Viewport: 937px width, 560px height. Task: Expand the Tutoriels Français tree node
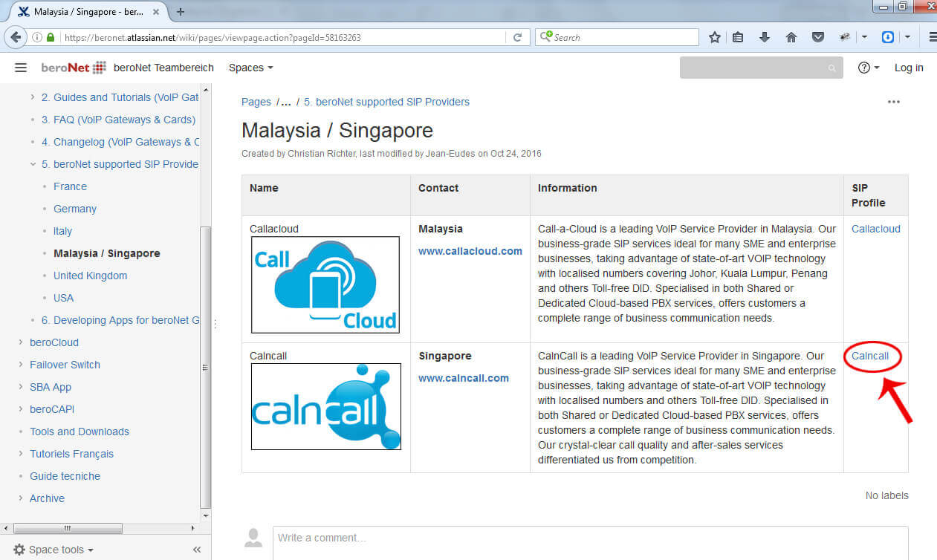pos(21,454)
